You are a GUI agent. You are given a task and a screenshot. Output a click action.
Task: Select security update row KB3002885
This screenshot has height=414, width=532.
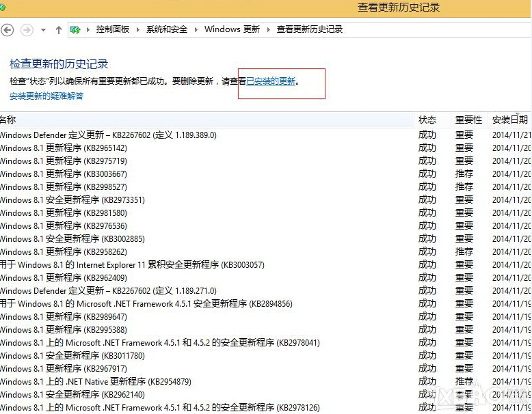266,239
